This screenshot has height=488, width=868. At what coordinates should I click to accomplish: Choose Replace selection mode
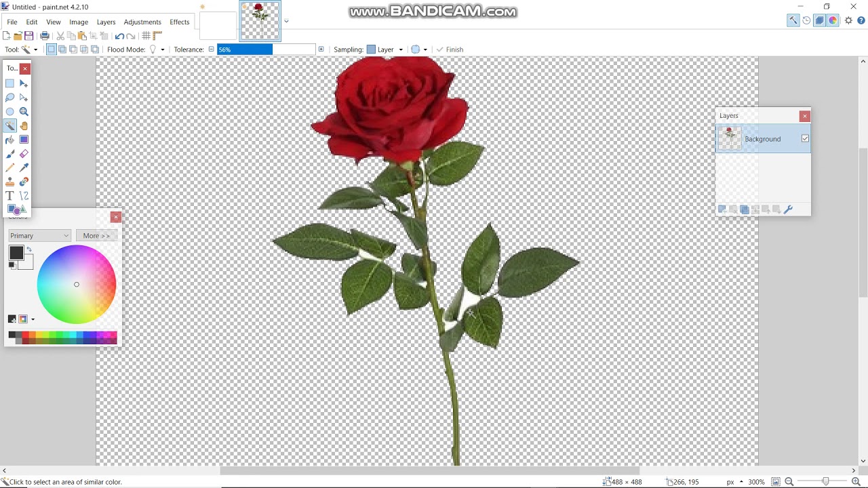pyautogui.click(x=52, y=49)
